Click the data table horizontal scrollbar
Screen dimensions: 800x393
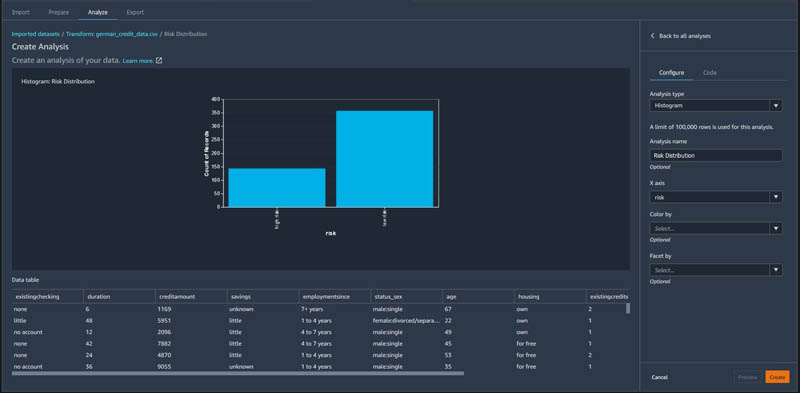[238, 374]
